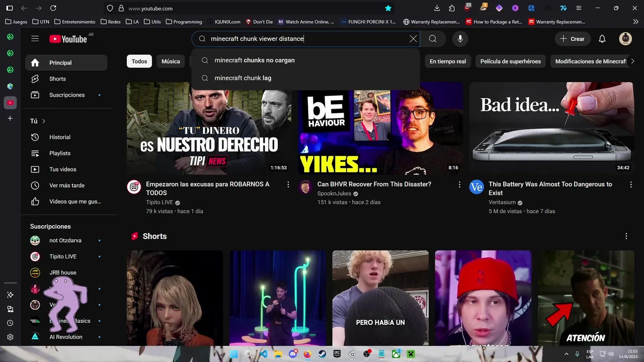The height and width of the screenshot is (362, 644).
Task: Open the Programming bookmarks folder
Action: [184, 22]
